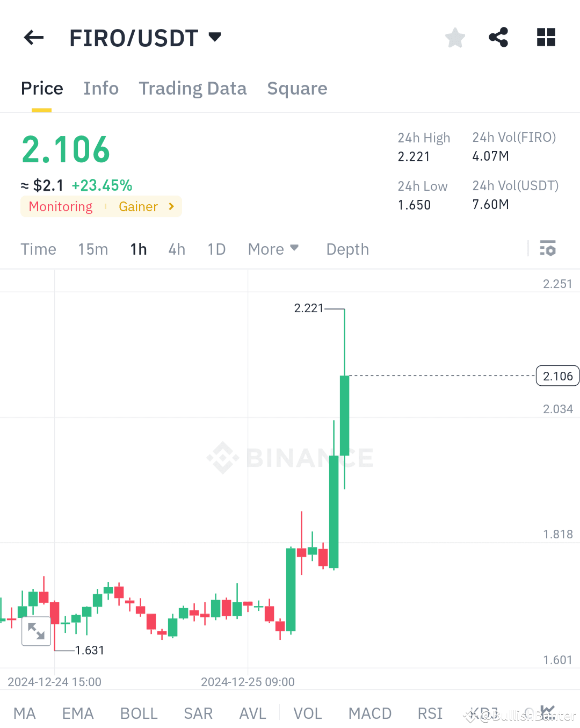Select the current price marker 2.106

pyautogui.click(x=557, y=376)
